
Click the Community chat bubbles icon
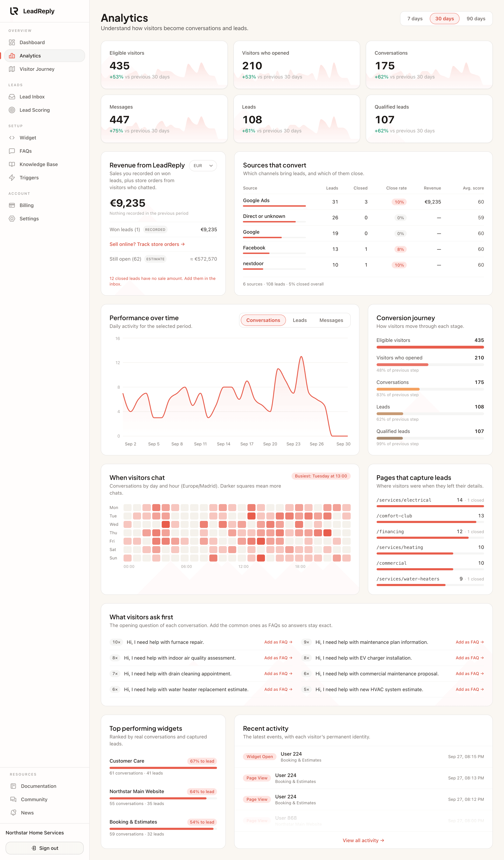point(13,799)
